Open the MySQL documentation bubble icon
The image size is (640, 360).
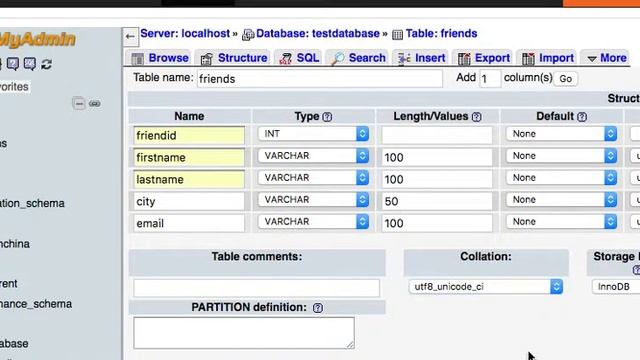[x=30, y=64]
